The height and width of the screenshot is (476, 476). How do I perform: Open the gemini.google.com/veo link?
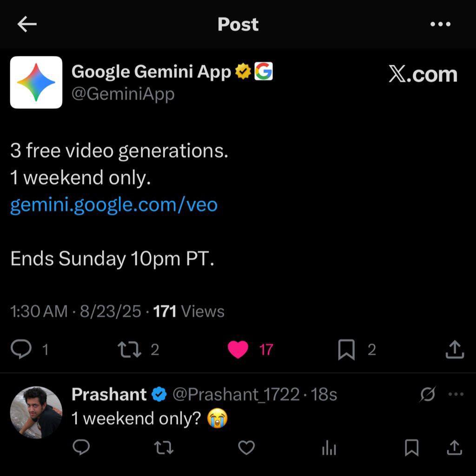point(114,205)
